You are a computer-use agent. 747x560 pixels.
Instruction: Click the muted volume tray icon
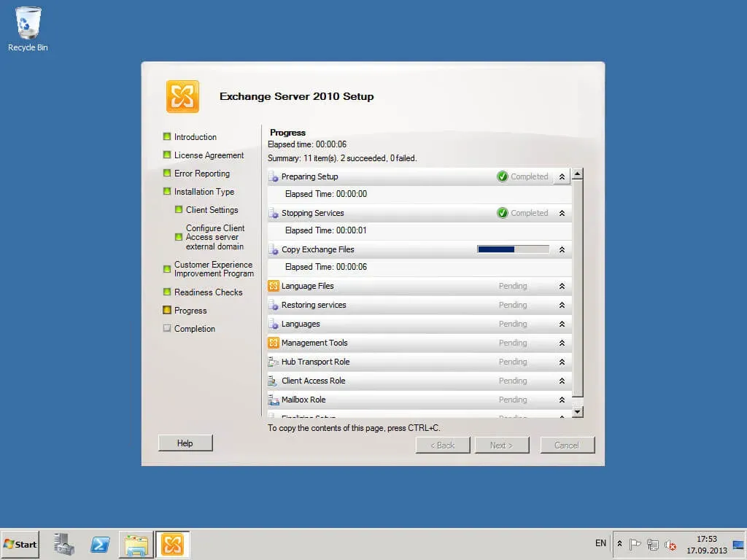pos(670,544)
